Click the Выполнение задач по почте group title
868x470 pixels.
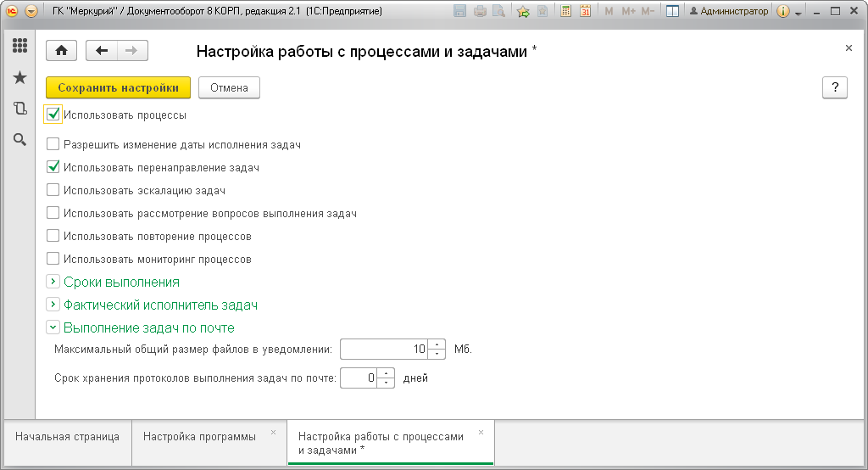[x=149, y=327]
